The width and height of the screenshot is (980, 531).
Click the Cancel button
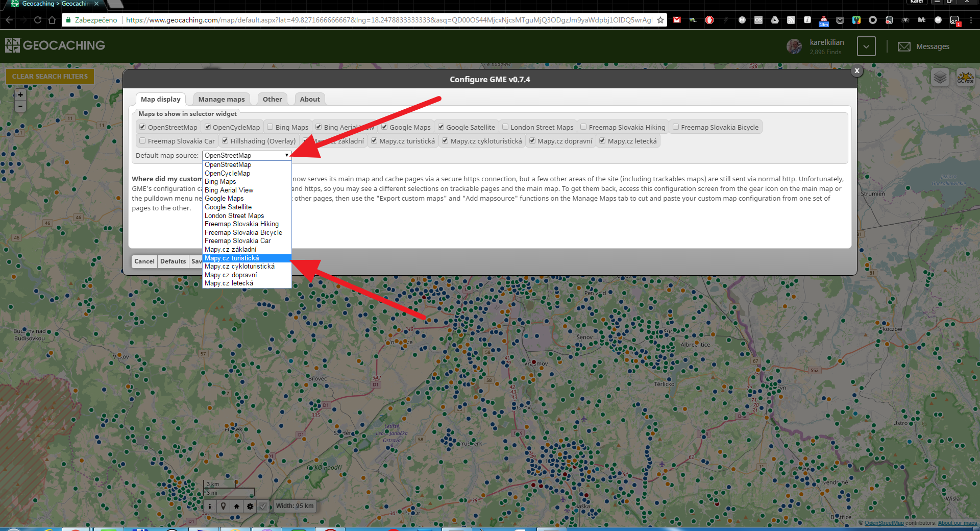click(144, 261)
